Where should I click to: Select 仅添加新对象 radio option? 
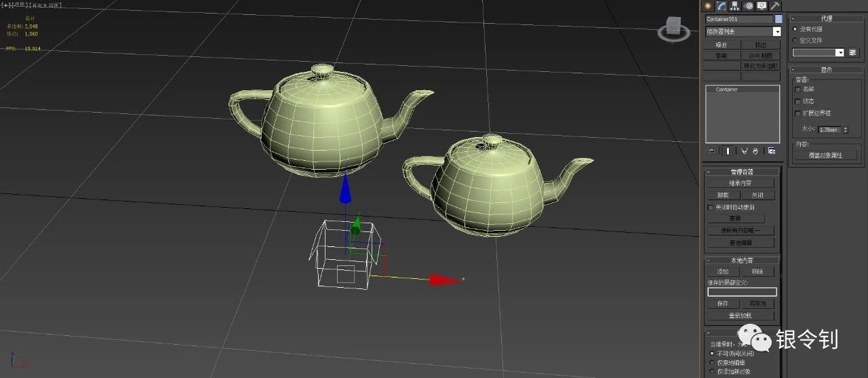[712, 371]
